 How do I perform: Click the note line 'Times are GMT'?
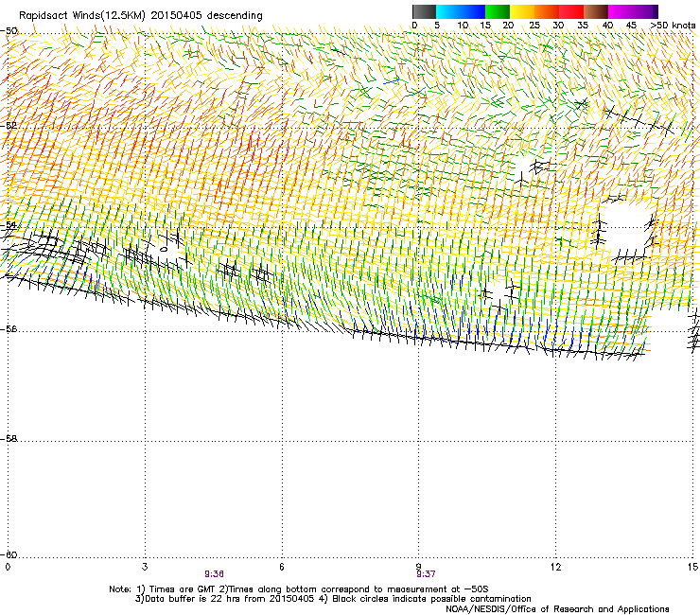[183, 589]
